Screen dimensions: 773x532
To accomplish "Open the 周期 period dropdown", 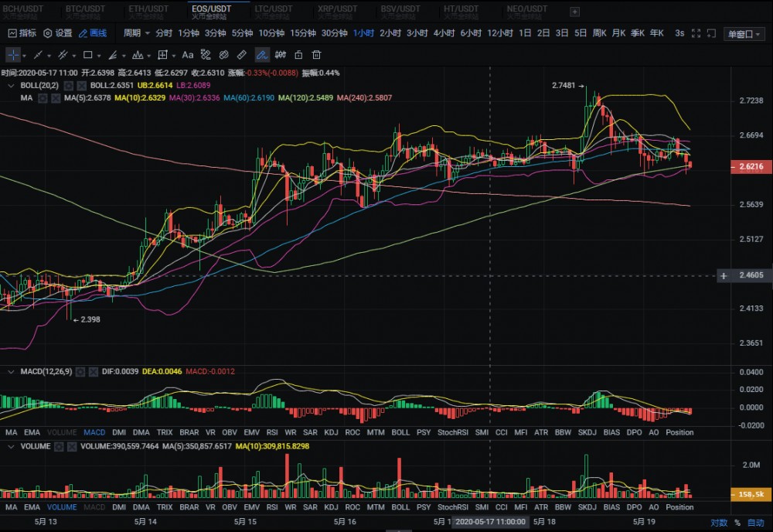I will pos(136,33).
